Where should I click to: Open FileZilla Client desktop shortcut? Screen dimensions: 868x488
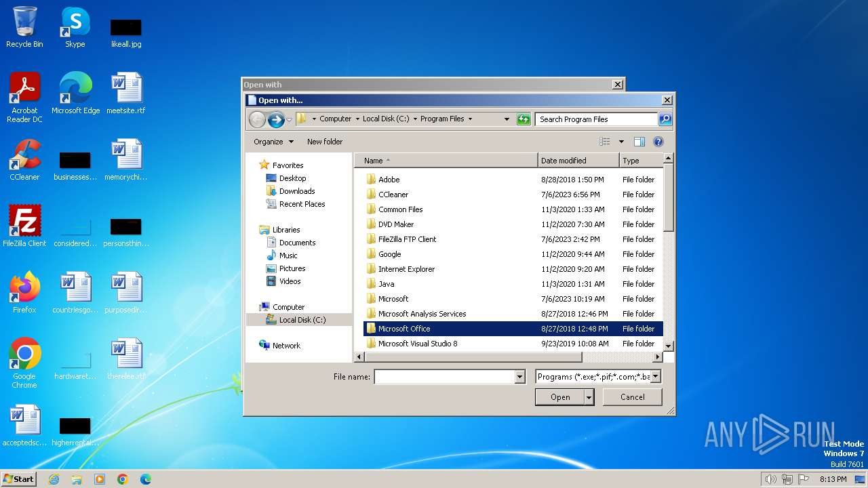(24, 226)
